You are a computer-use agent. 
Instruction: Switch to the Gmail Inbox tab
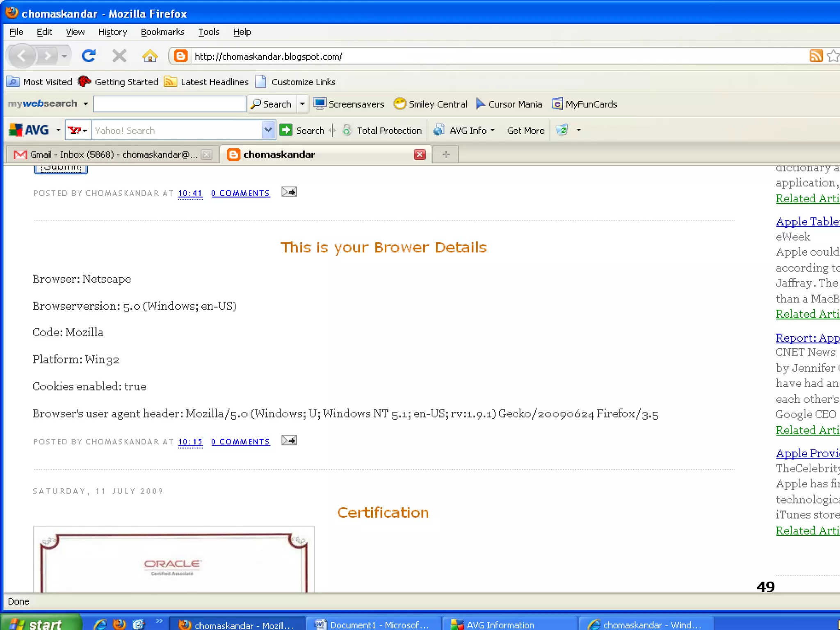click(x=107, y=155)
